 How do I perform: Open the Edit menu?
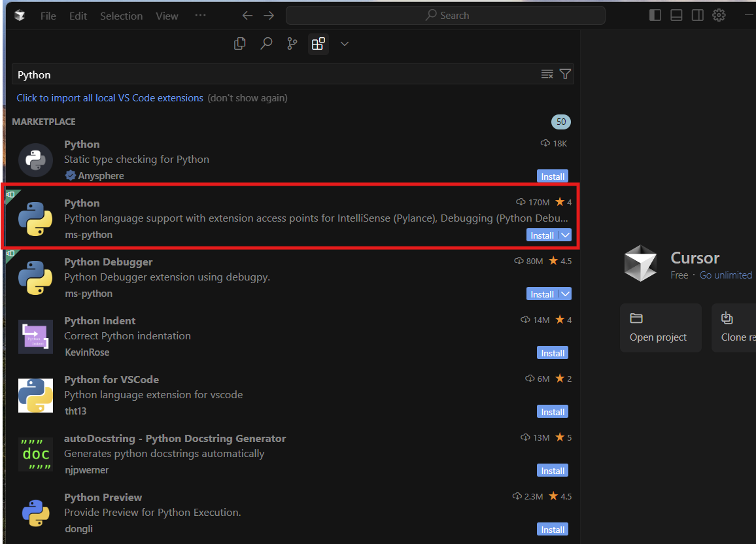78,16
